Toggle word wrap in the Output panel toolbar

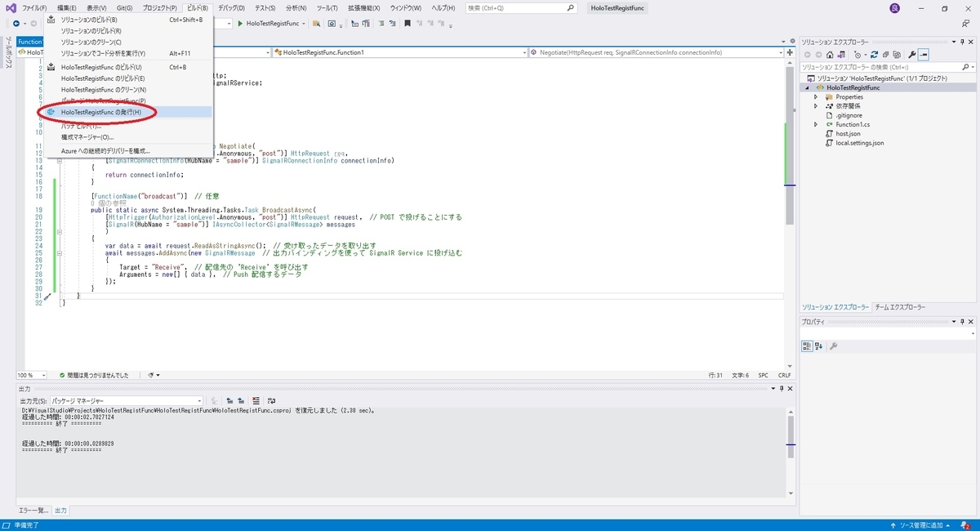(x=271, y=401)
